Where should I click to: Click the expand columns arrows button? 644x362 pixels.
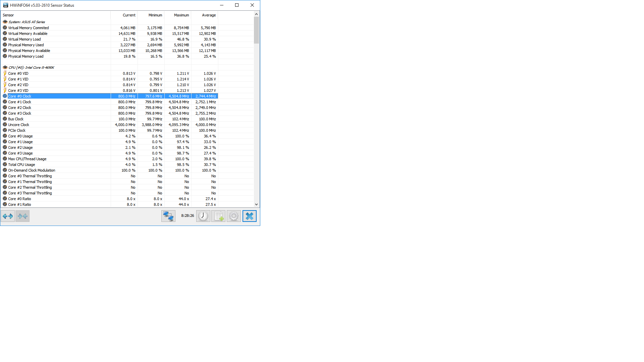tap(8, 216)
